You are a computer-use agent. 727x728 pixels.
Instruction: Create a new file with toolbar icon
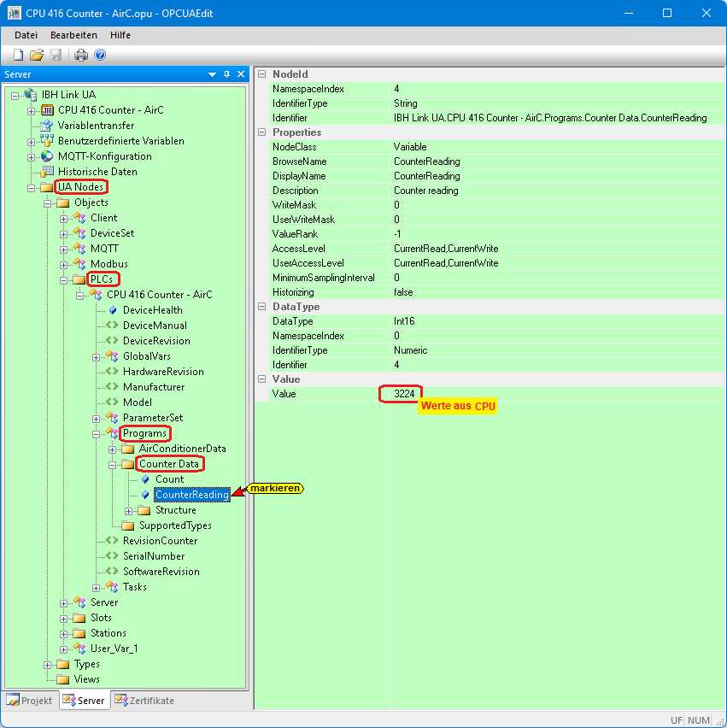point(18,55)
